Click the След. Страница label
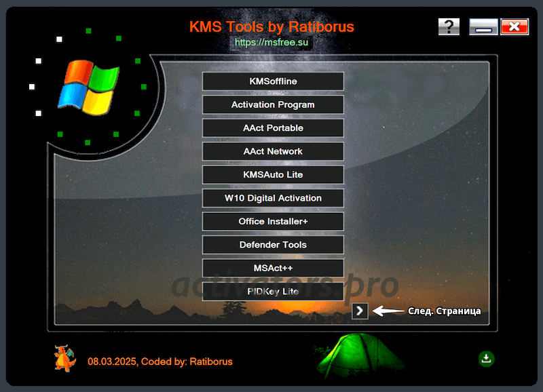The height and width of the screenshot is (392, 543). (444, 311)
